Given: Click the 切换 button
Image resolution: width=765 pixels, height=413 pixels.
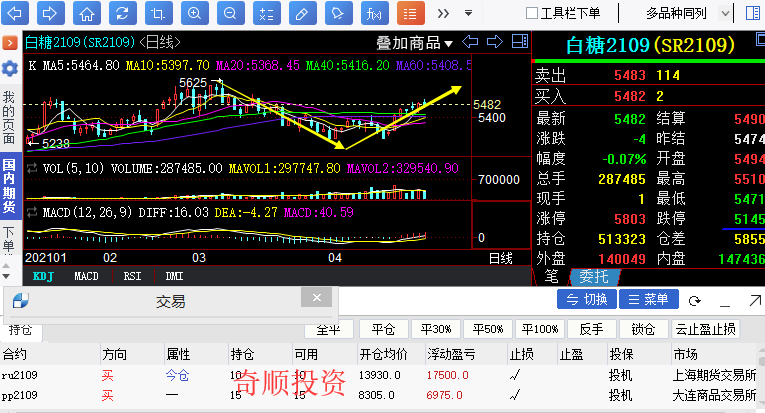Looking at the screenshot, I should [x=587, y=299].
